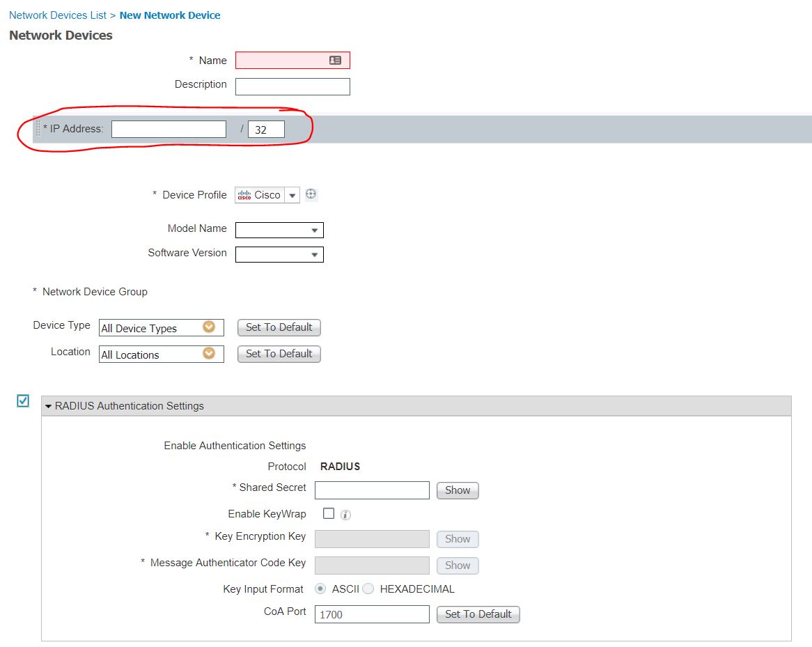
Task: Collapse the RADIUS Authentication Settings arrow
Action: click(x=48, y=405)
